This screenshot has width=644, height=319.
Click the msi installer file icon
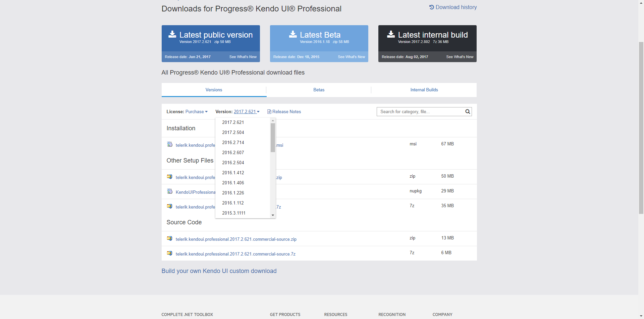(170, 144)
